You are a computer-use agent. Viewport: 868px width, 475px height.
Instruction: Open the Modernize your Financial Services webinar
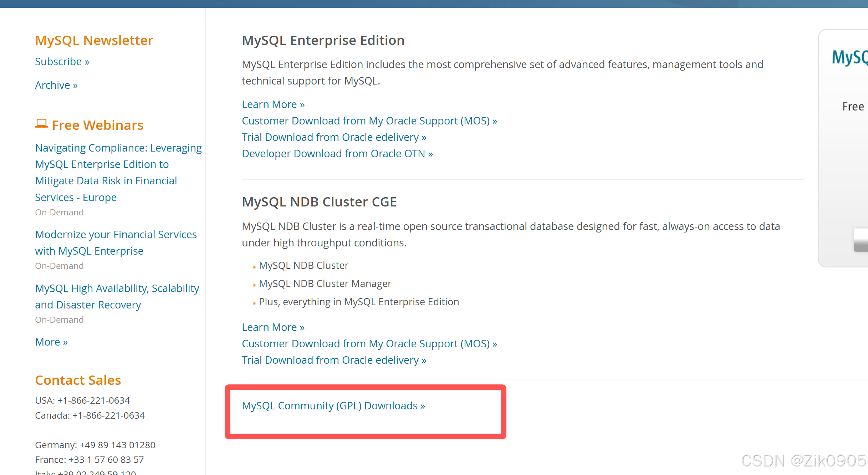click(x=116, y=242)
